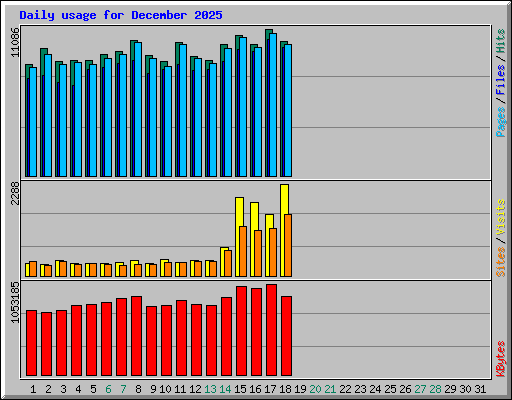
Task: Click day 30 on the x-axis
Action: pos(466,389)
